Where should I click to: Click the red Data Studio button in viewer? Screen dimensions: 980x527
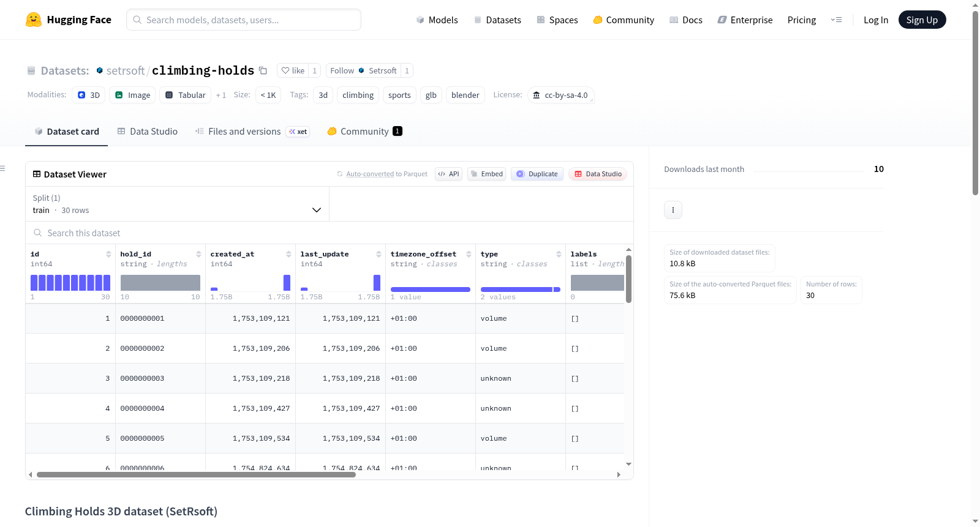pyautogui.click(x=598, y=174)
